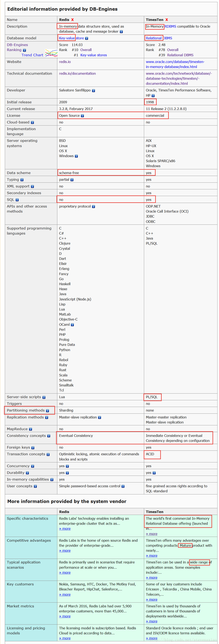Screen dimensions: 219x644
Task: Open info icon next to Open Source
Action: click(82, 116)
